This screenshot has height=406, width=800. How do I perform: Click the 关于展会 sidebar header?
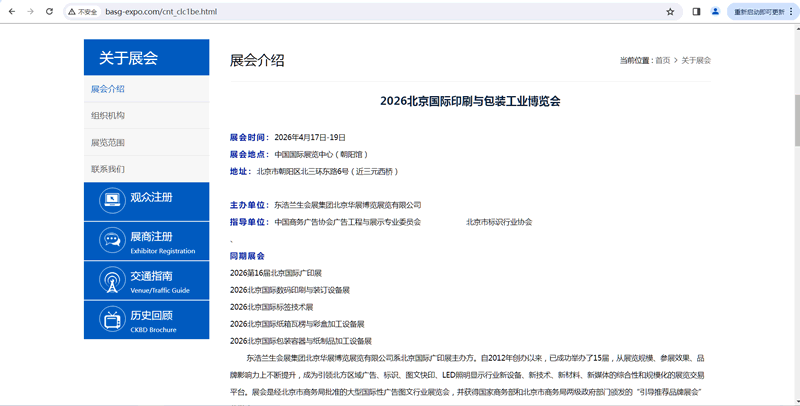point(146,58)
